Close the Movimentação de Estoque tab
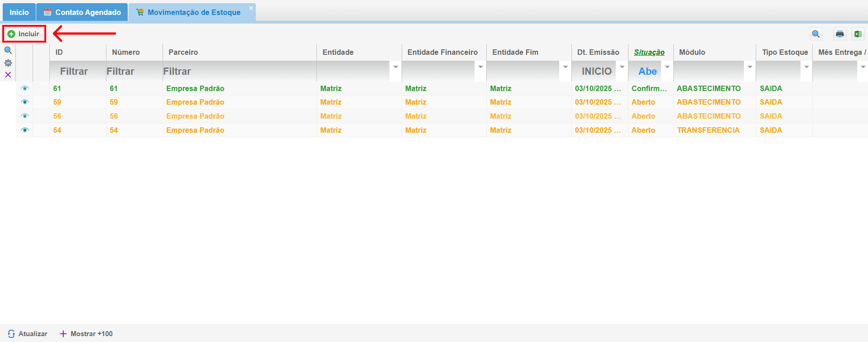This screenshot has height=342, width=868. [x=251, y=8]
